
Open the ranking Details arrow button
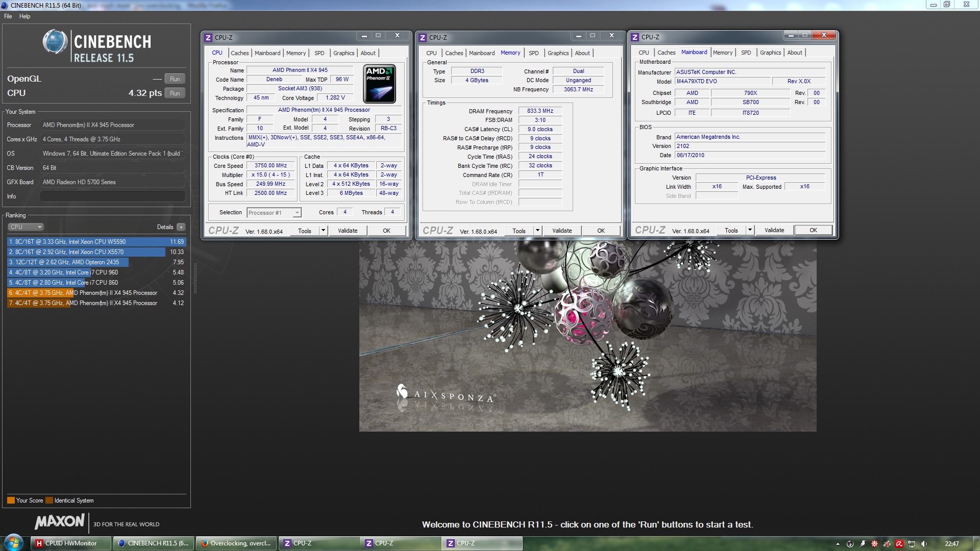(x=181, y=227)
